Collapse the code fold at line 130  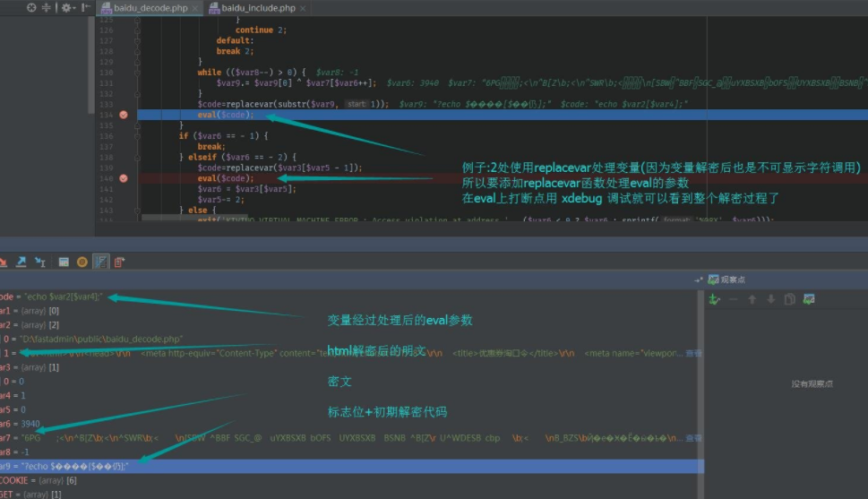[137, 72]
